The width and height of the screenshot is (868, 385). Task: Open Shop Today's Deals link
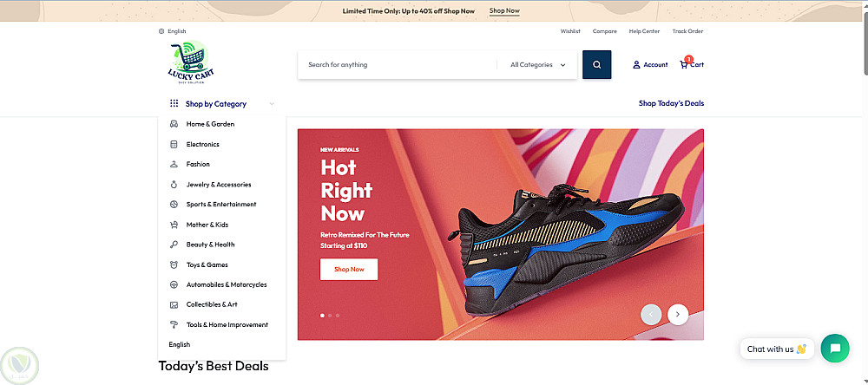[x=671, y=103]
